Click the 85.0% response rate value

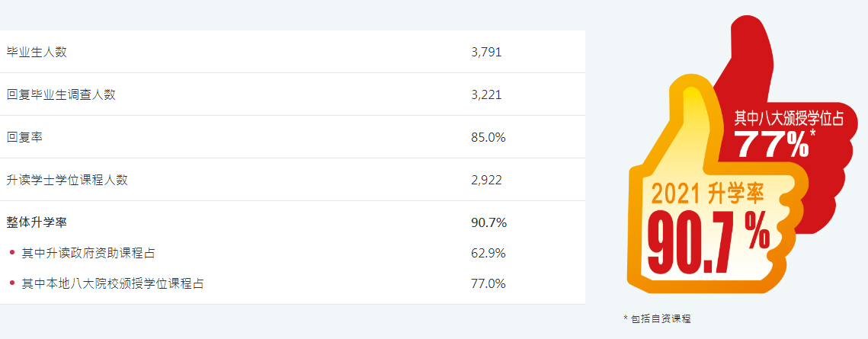(488, 137)
